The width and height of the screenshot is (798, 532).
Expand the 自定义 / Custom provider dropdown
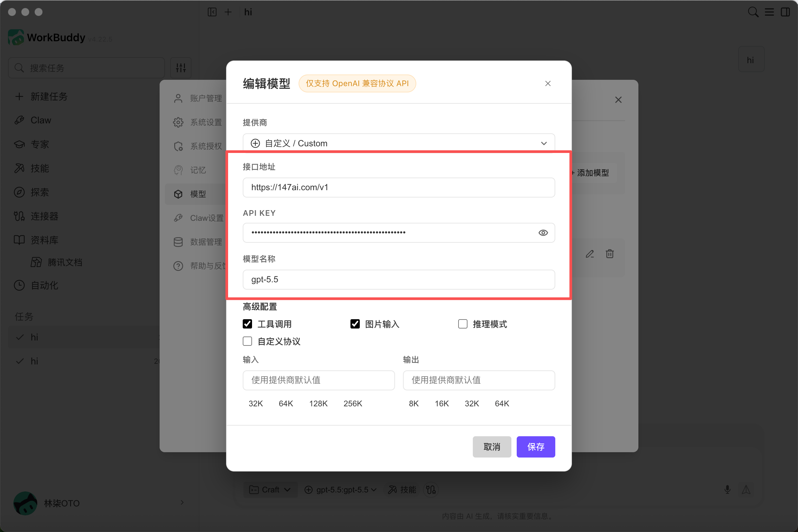click(x=399, y=143)
